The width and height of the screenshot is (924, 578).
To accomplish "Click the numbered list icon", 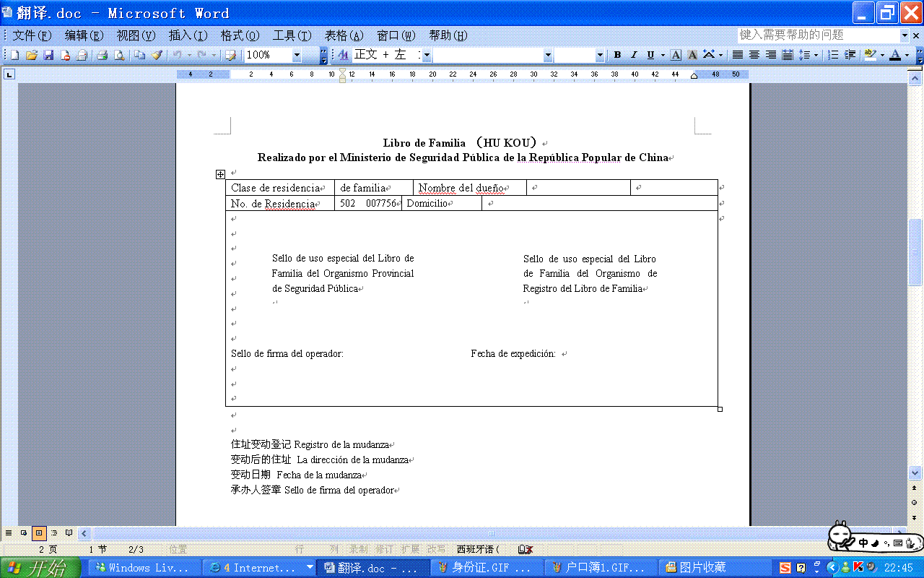I will (x=833, y=55).
